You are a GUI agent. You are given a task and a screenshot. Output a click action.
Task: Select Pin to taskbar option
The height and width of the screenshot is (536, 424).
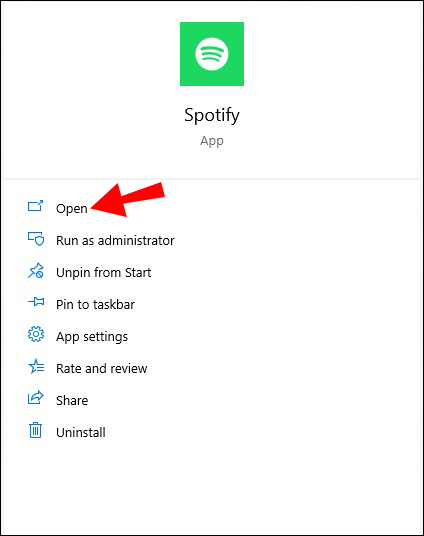point(95,305)
